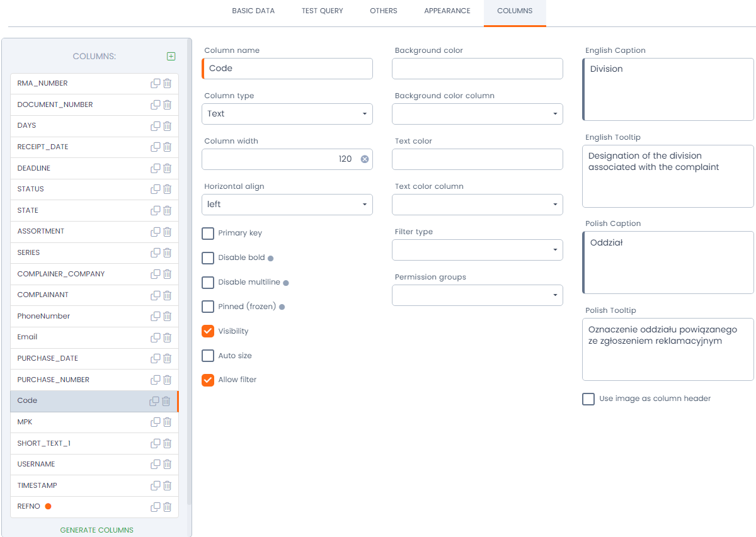The width and height of the screenshot is (756, 537).
Task: Click the GENERATE COLUMNS button
Action: pos(97,530)
